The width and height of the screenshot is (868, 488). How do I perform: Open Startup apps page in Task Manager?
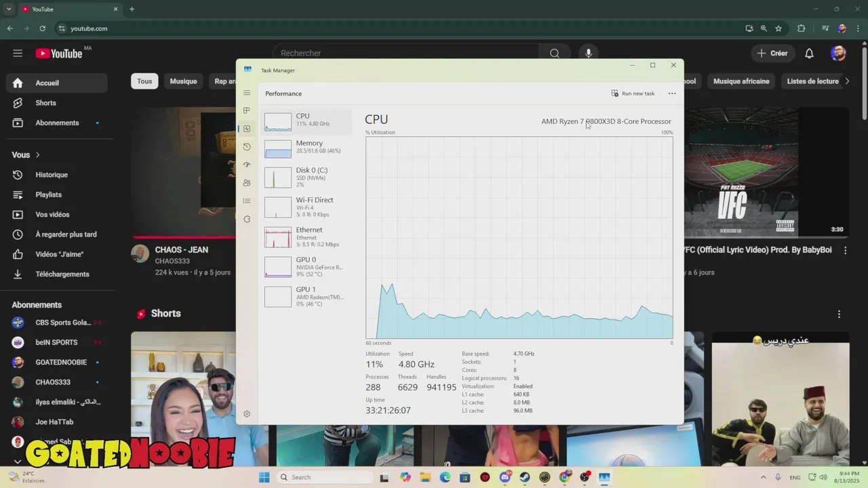[247, 165]
